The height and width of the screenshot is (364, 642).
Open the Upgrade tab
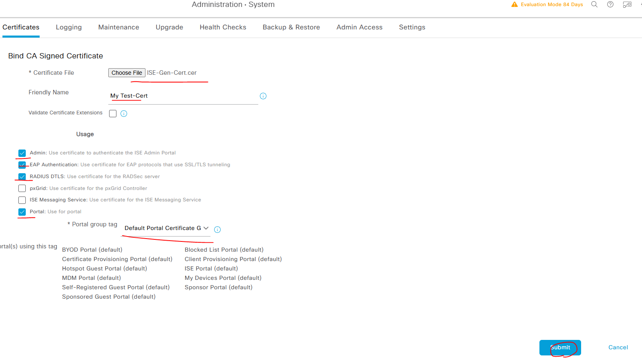169,27
